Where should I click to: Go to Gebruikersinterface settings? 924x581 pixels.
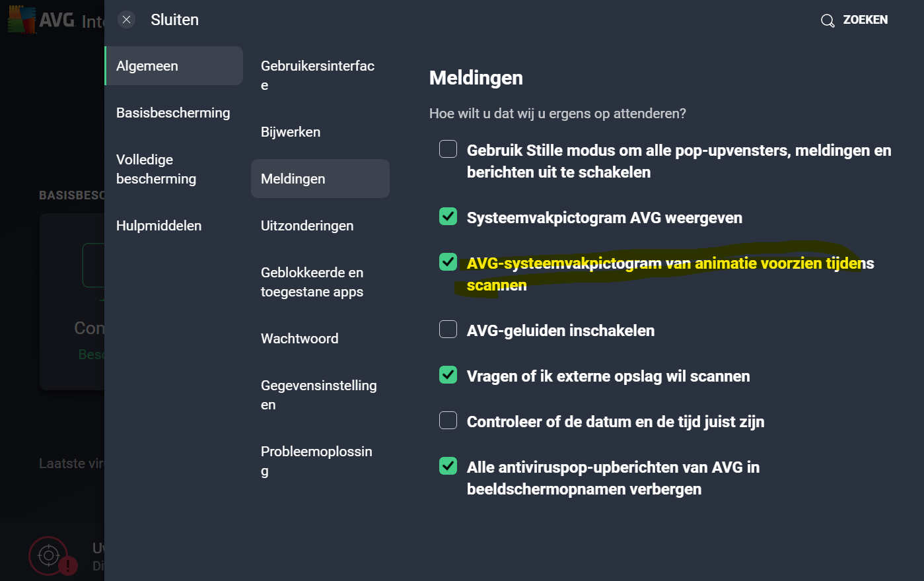click(x=318, y=75)
